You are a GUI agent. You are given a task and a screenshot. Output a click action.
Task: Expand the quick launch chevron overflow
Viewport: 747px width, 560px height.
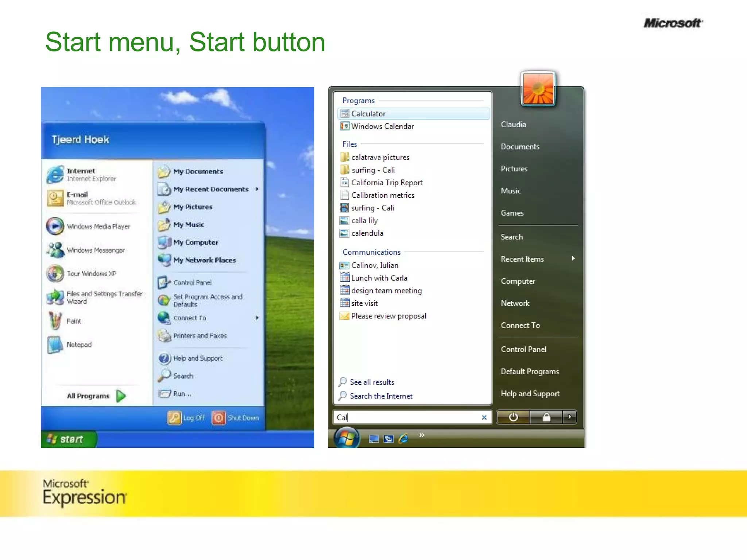(x=422, y=435)
